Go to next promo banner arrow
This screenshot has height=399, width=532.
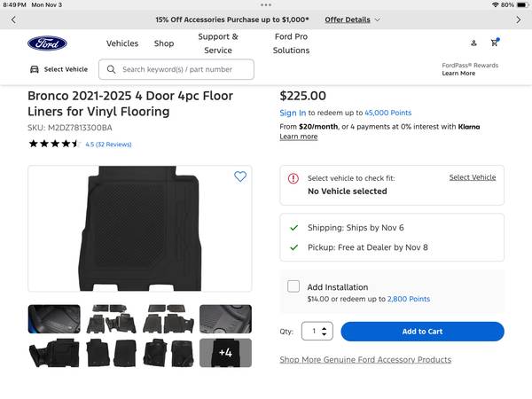click(519, 20)
